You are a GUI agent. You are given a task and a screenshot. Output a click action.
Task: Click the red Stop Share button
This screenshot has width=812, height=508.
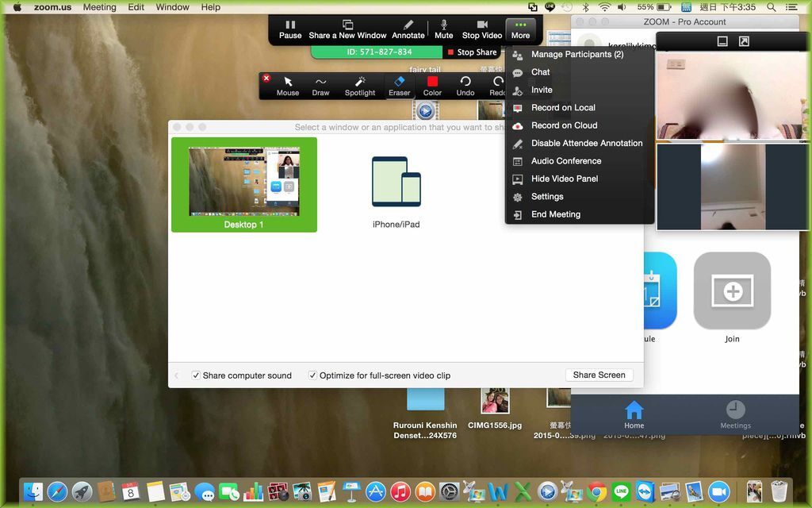coord(473,52)
